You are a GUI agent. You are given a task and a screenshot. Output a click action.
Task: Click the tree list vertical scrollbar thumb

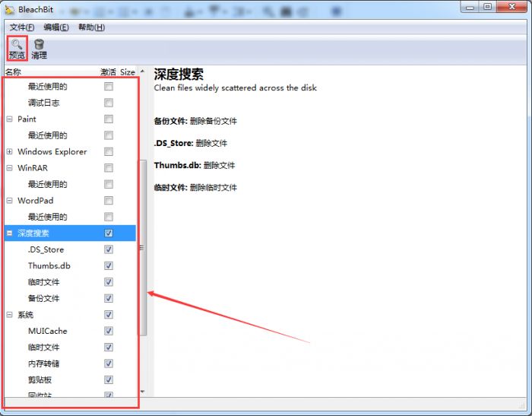coord(143,248)
